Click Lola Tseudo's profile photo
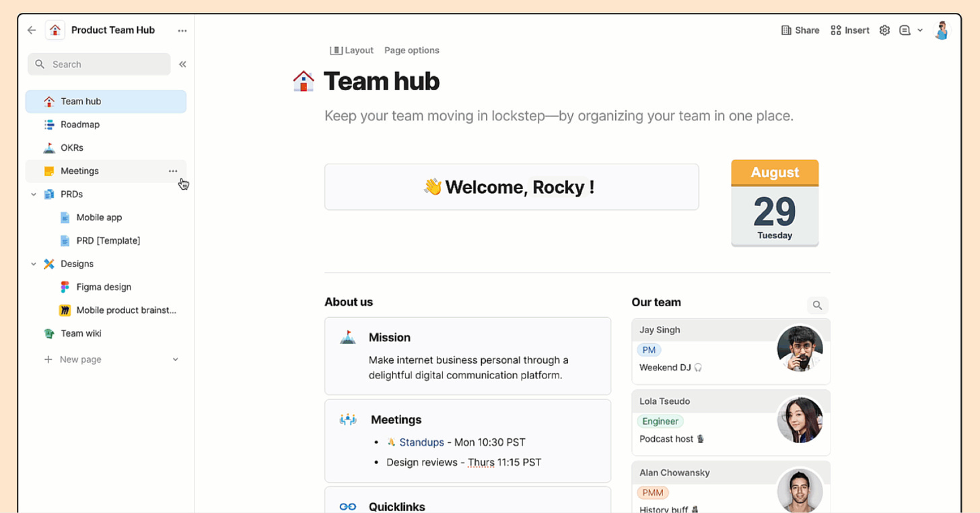The image size is (980, 513). pos(800,420)
